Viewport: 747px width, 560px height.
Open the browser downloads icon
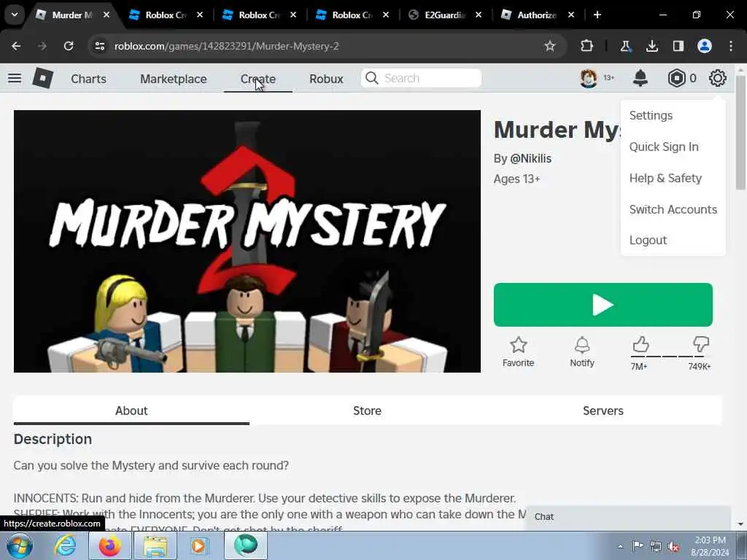651,46
